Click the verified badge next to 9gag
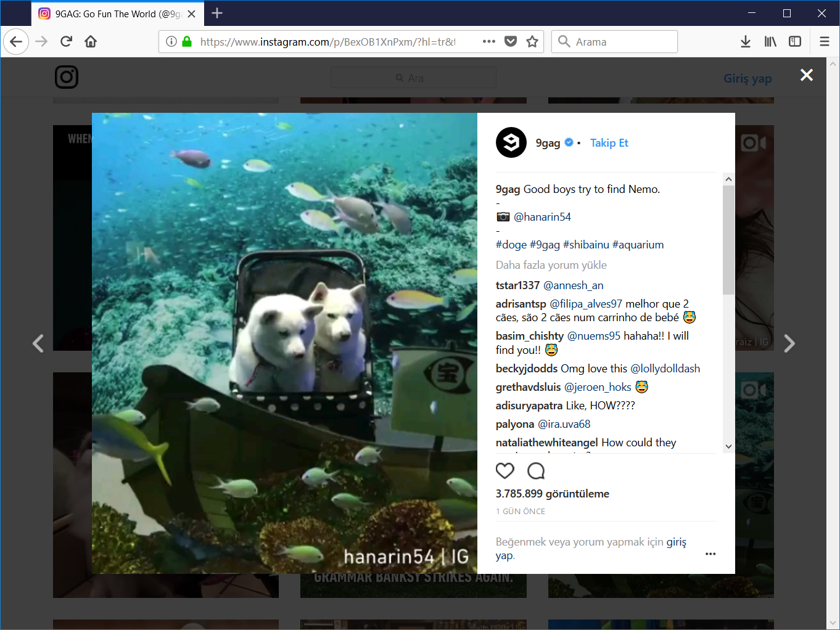 pyautogui.click(x=568, y=142)
